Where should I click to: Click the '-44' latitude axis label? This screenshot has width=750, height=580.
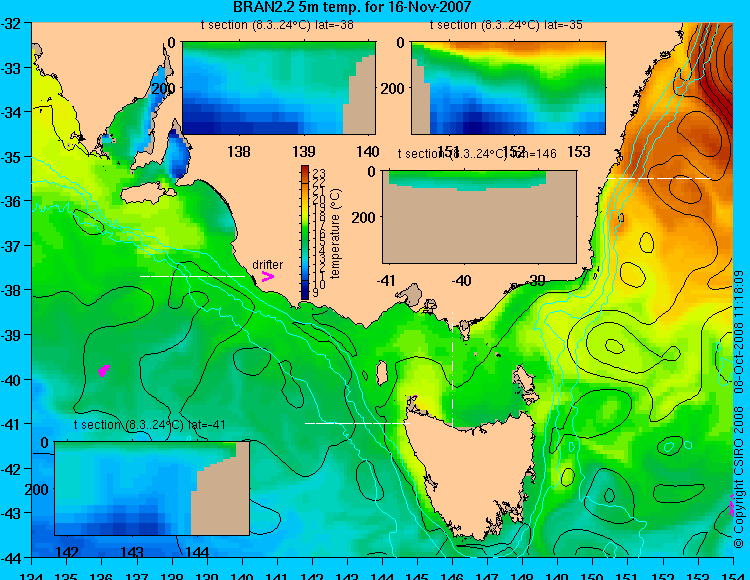pos(11,557)
